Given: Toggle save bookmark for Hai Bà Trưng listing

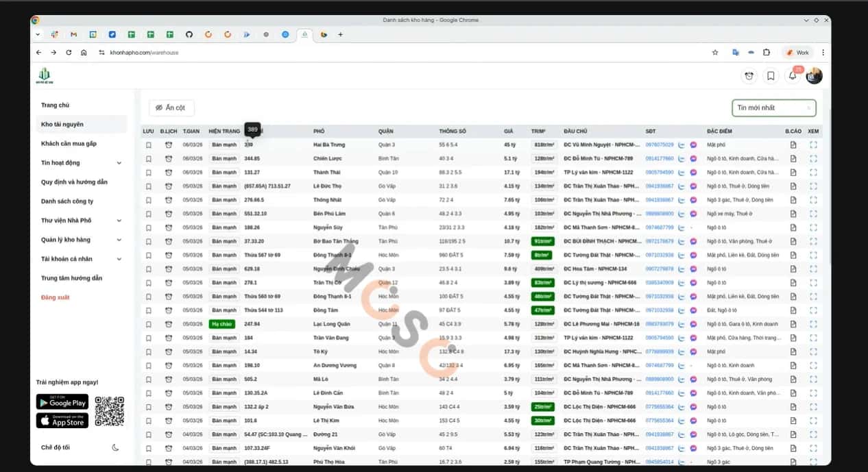Looking at the screenshot, I should click(x=148, y=145).
